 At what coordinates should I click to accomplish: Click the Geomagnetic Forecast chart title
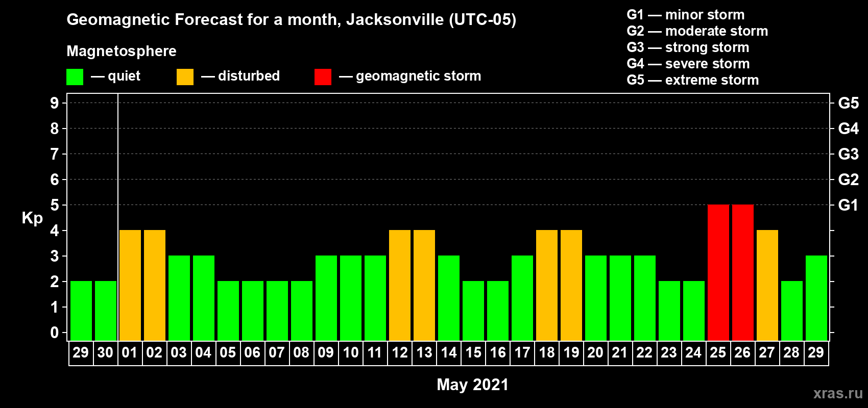coord(291,20)
